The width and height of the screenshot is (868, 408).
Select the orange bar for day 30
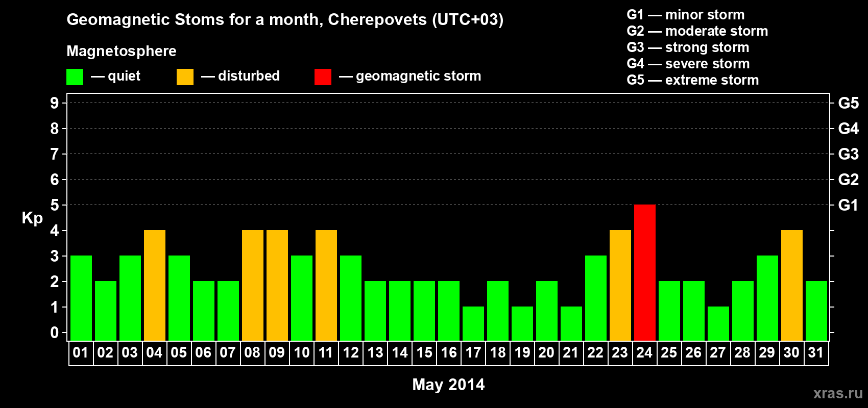tap(792, 286)
